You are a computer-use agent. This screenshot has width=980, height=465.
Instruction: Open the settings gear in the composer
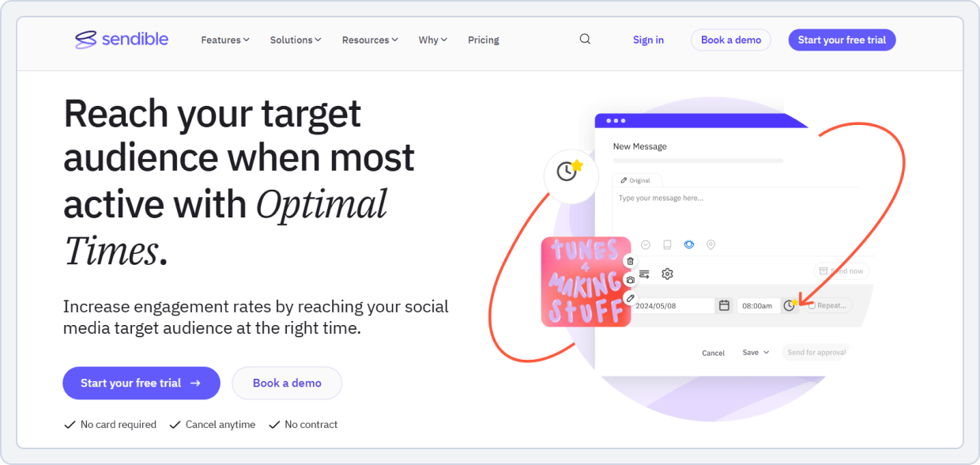pos(667,273)
